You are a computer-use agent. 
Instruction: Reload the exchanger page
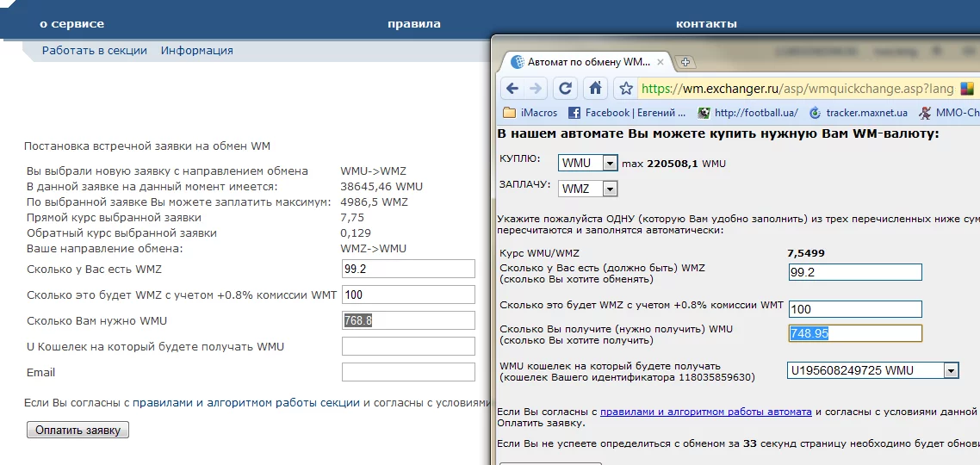(565, 89)
